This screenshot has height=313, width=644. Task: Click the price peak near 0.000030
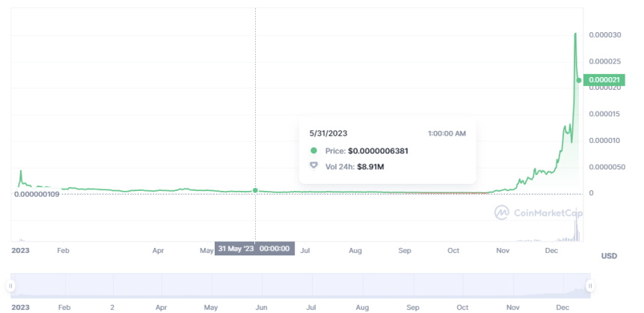click(575, 34)
